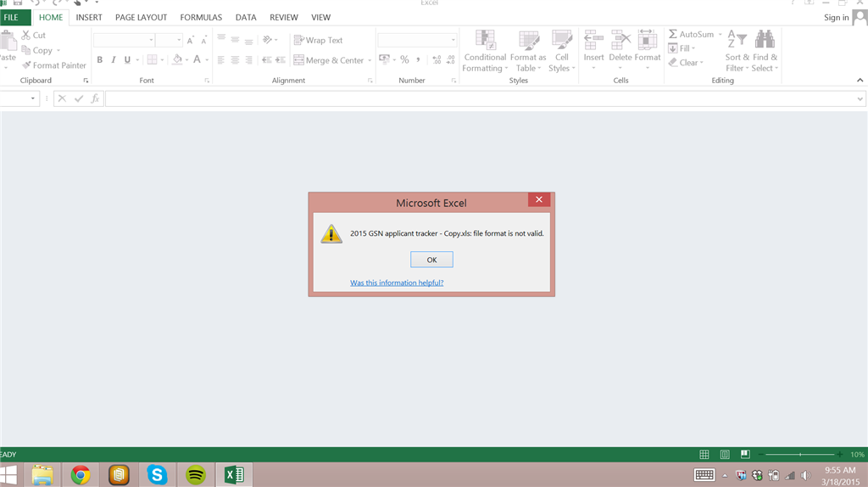
Task: Open the FORMULAS tab
Action: click(x=201, y=17)
